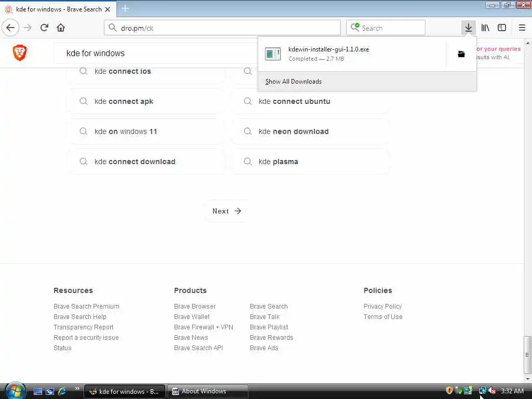This screenshot has width=532, height=399.
Task: Open Brave News link
Action: [x=191, y=338]
